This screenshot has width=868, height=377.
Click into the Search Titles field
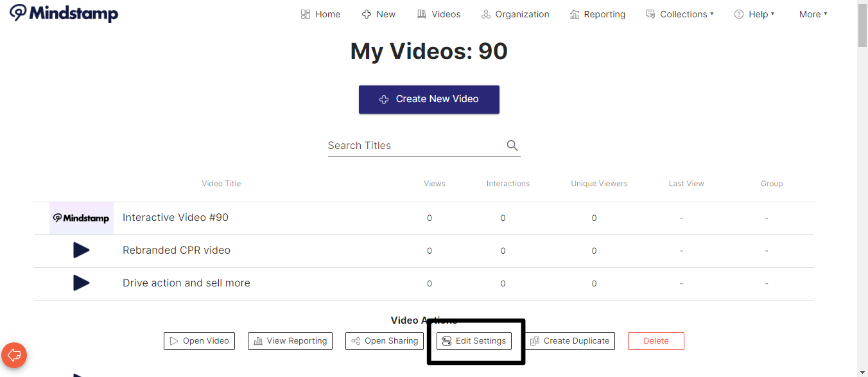(414, 146)
